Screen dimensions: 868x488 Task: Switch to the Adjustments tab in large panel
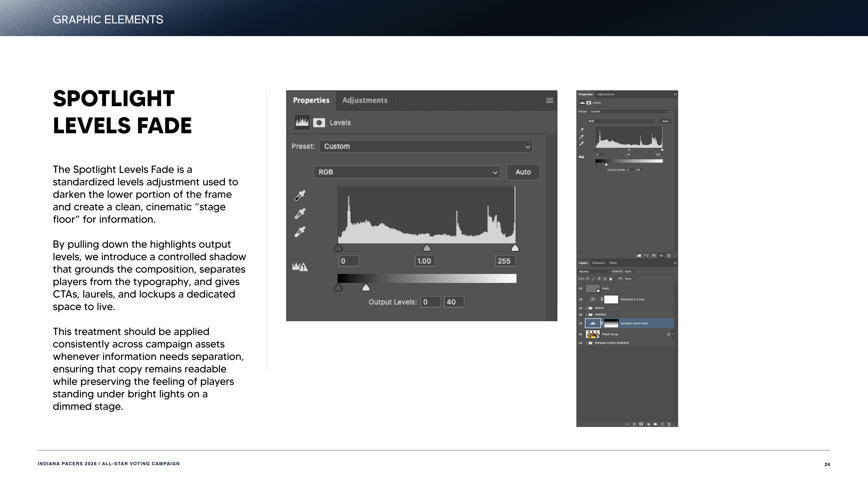click(365, 100)
